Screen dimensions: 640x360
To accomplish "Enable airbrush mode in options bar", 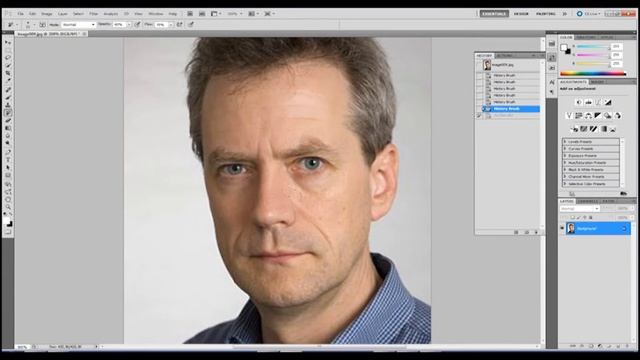I will 180,24.
